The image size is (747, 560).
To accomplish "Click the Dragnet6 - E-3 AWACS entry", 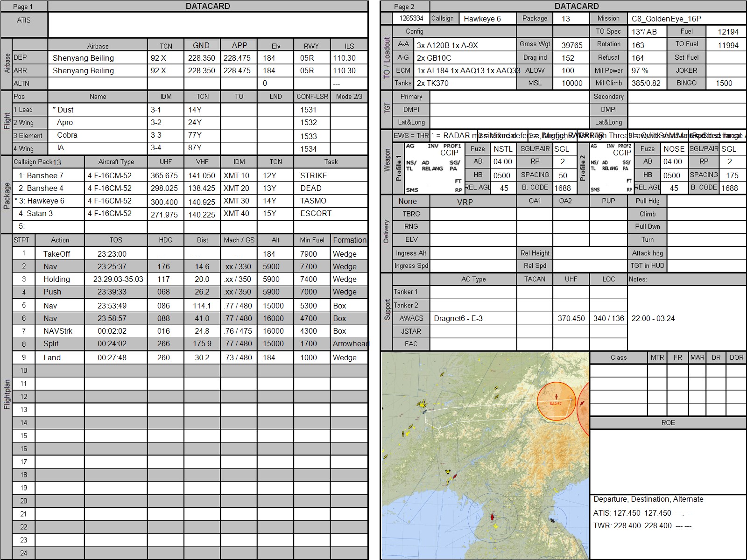I will click(473, 318).
